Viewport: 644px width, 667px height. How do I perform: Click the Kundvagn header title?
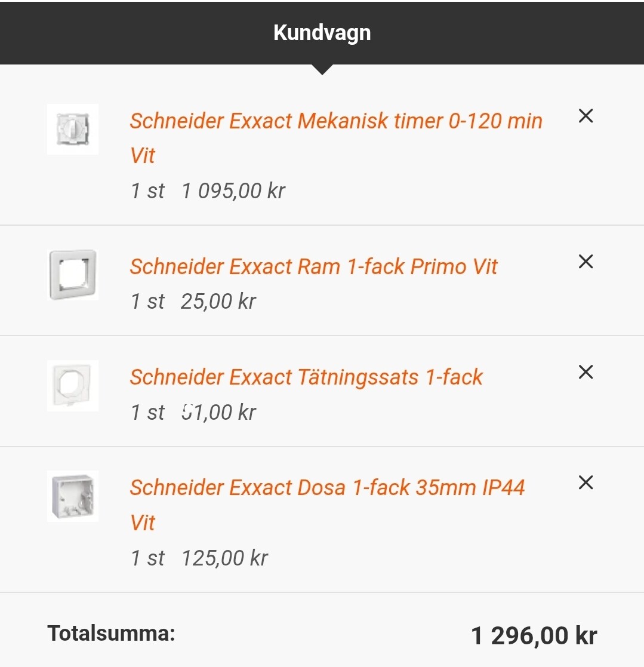[322, 32]
